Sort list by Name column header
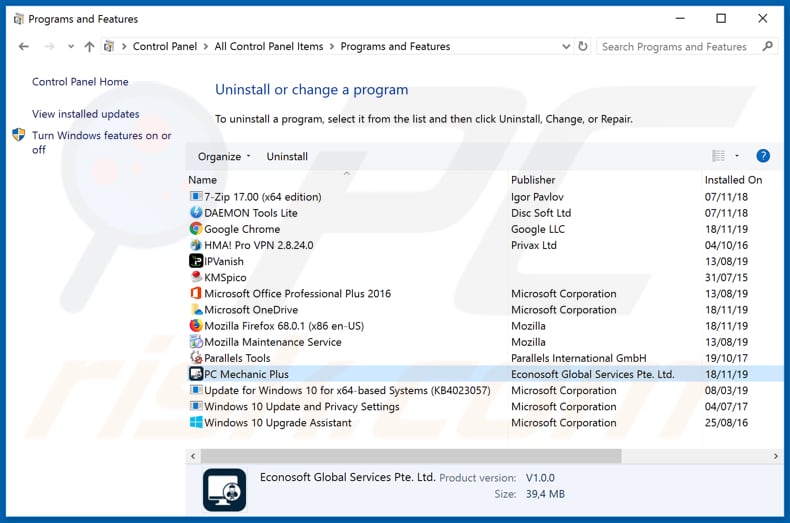This screenshot has height=523, width=790. [203, 180]
